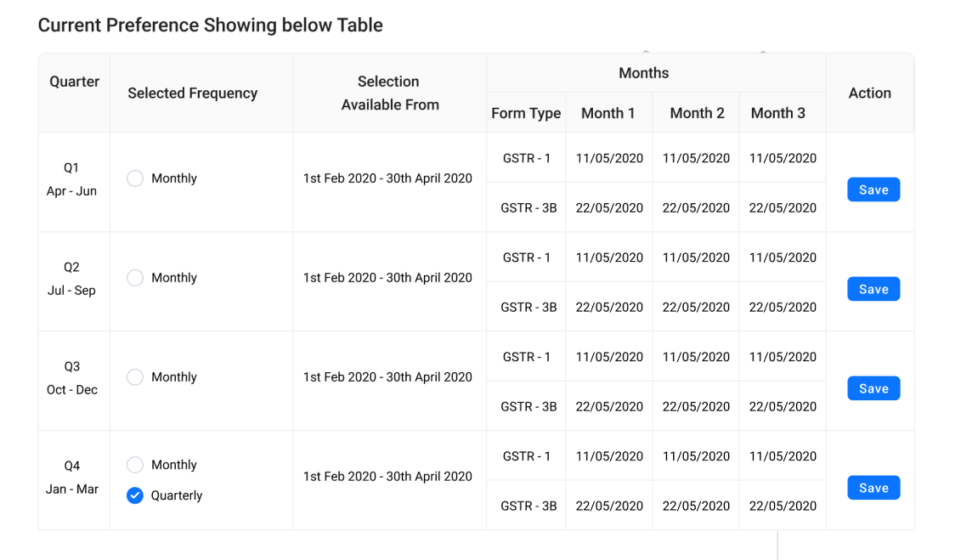Click Q1 GSTR - 3B Month 3 date
Viewport: 961px width, 560px height.
point(783,207)
